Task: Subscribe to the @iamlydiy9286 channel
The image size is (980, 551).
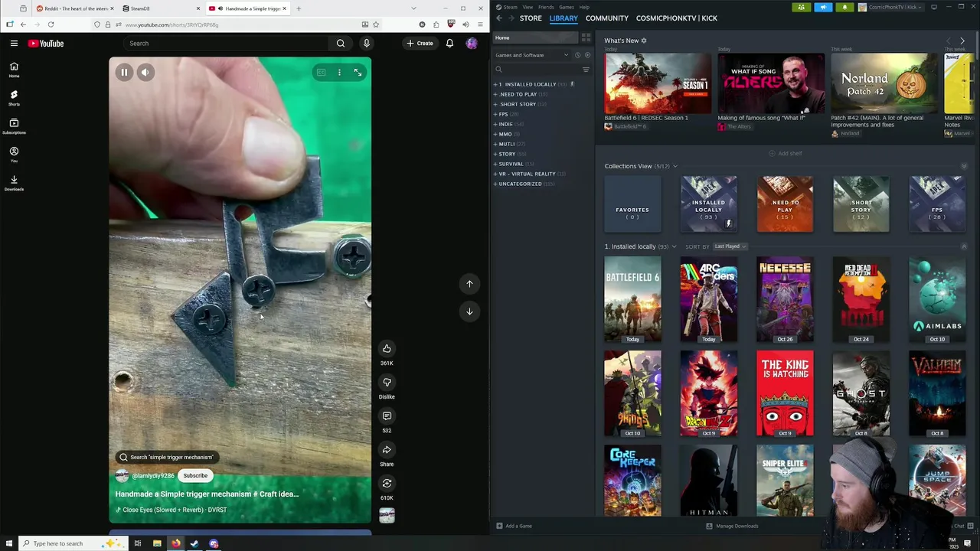Action: (195, 476)
